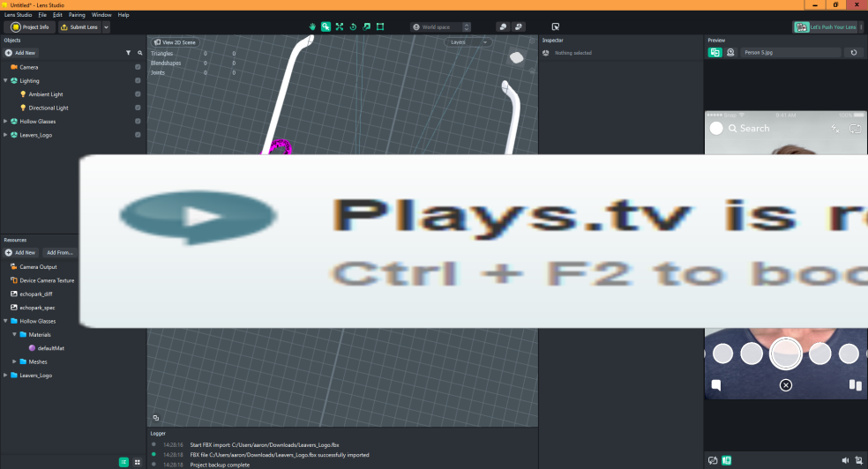868x469 pixels.
Task: Activate the Rect transform tool
Action: (380, 26)
